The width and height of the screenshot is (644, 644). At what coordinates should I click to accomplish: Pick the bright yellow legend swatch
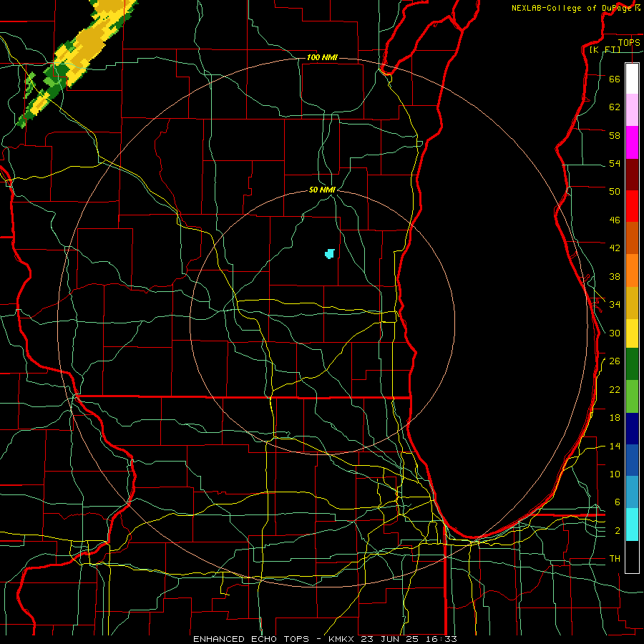click(632, 333)
